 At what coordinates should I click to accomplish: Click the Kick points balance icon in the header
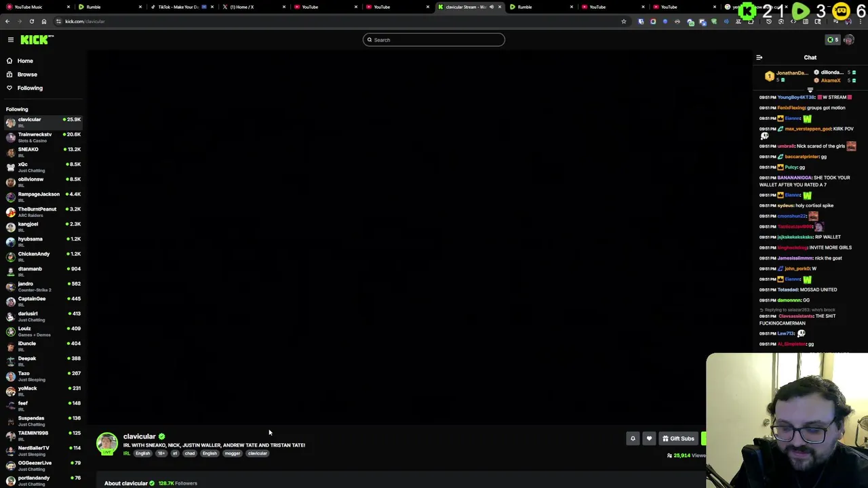pos(832,40)
